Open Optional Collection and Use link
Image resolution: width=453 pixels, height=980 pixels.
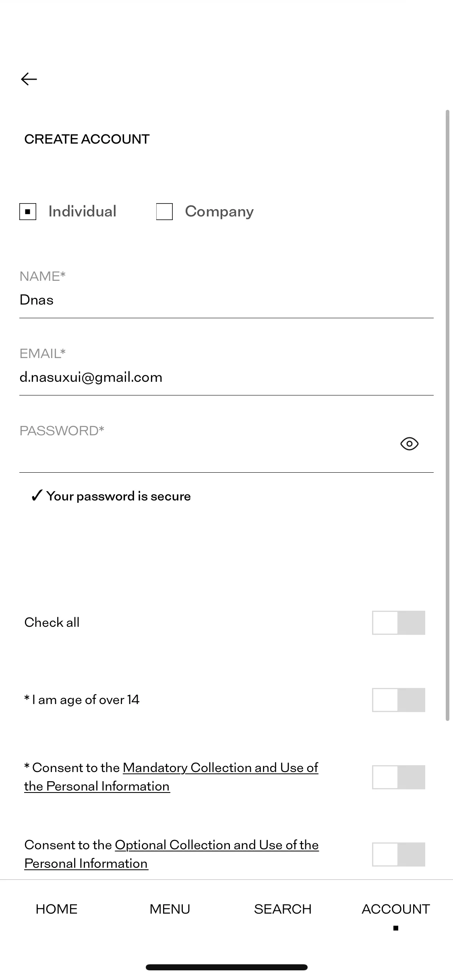[172, 854]
